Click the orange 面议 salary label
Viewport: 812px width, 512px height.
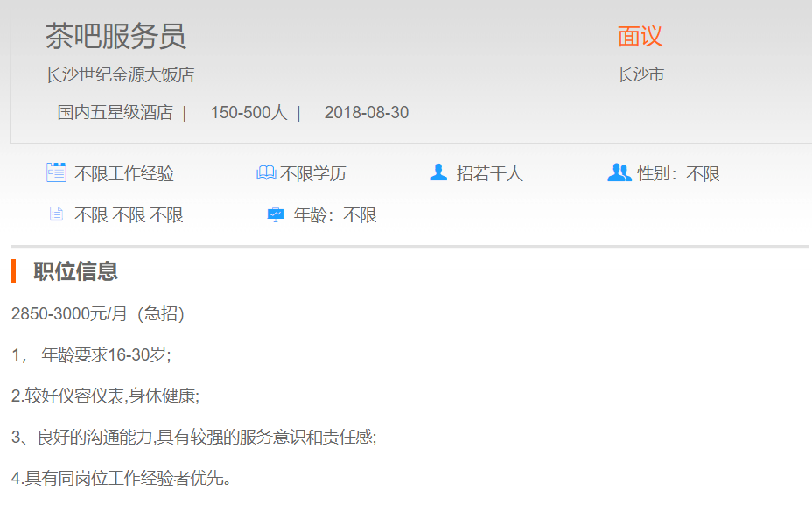[640, 36]
